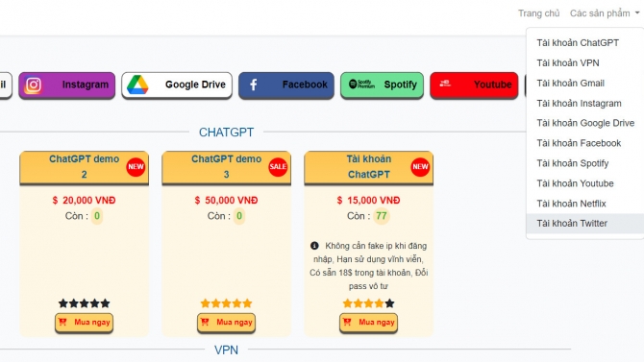This screenshot has height=362, width=644.
Task: Click Mua ngay for Tài khoản ChatGPT
Action: tap(369, 323)
